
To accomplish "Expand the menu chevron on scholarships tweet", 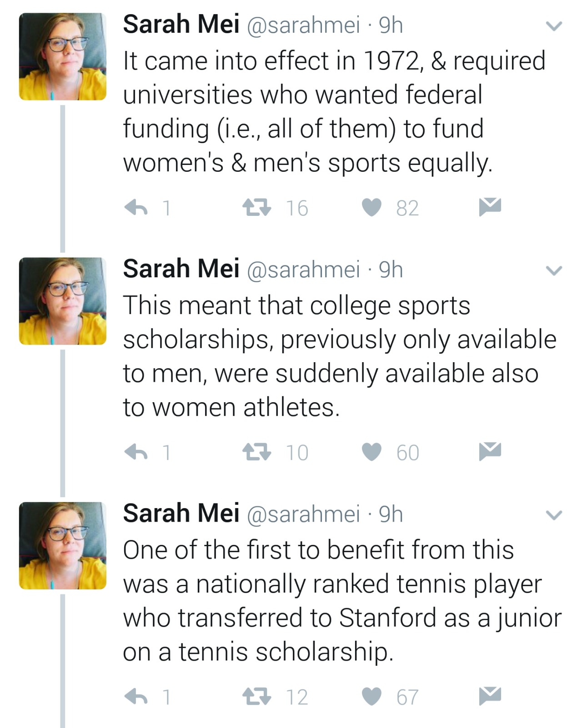I will (554, 271).
